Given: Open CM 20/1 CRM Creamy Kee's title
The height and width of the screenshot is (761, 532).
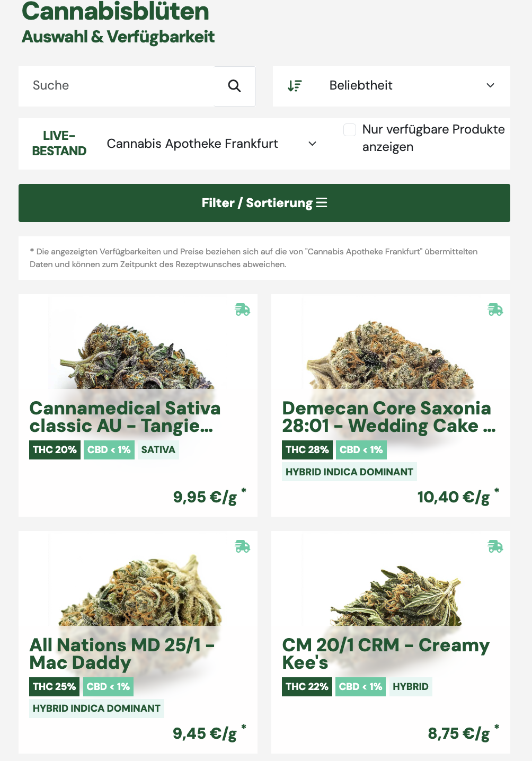Looking at the screenshot, I should pyautogui.click(x=386, y=654).
